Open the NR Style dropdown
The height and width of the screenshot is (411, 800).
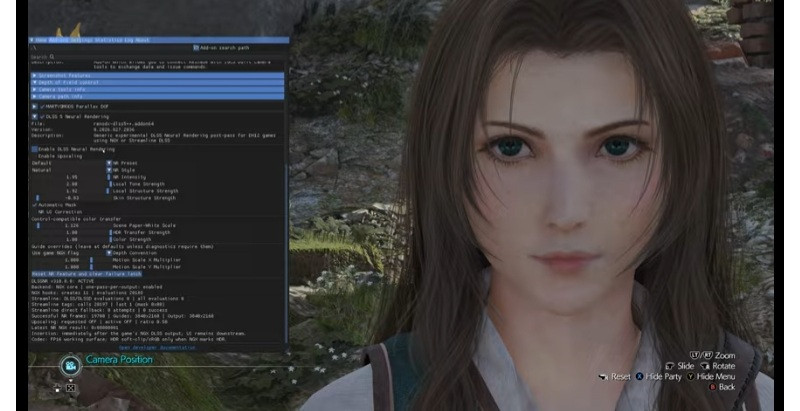(x=109, y=170)
